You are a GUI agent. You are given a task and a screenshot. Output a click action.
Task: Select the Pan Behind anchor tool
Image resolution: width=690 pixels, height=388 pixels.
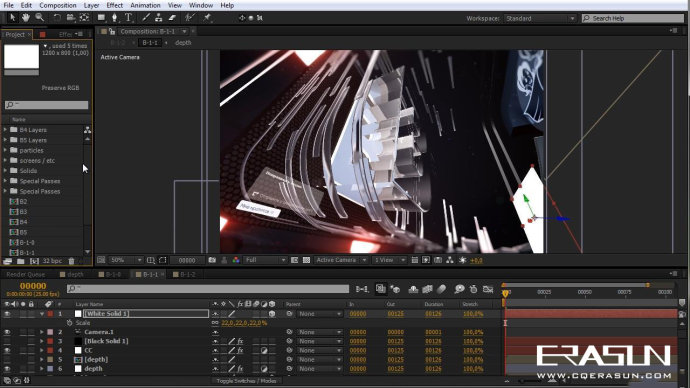84,18
